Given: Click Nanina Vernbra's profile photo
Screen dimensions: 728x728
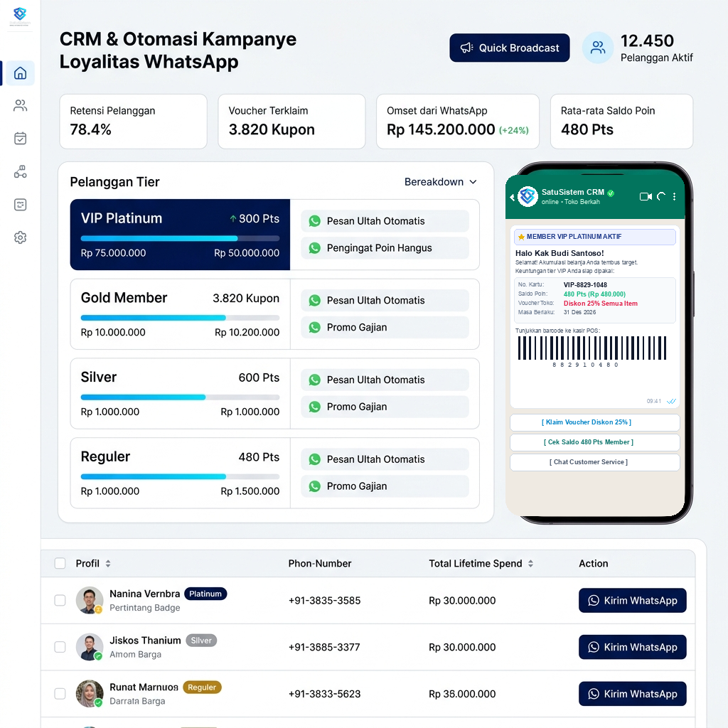Looking at the screenshot, I should coord(90,600).
